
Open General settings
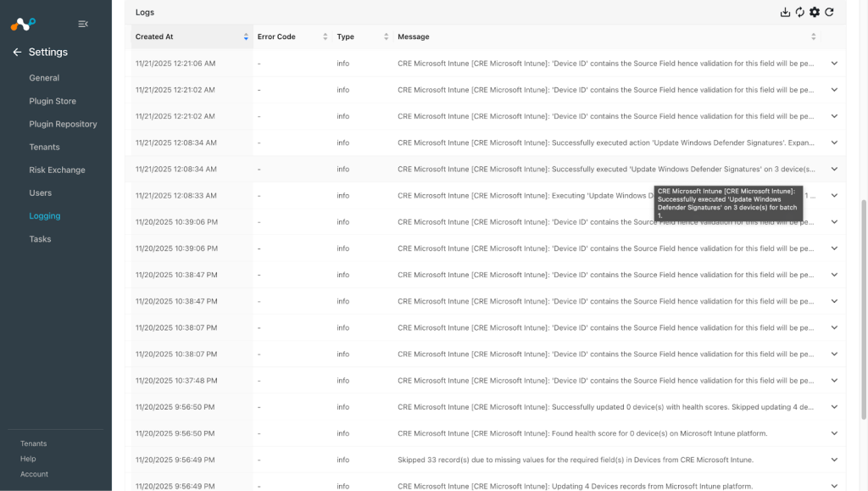pos(44,78)
